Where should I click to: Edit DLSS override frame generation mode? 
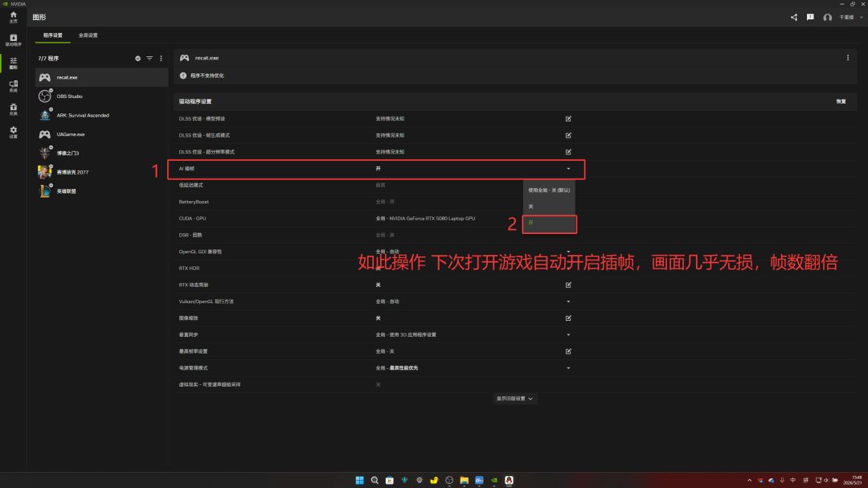coord(568,135)
